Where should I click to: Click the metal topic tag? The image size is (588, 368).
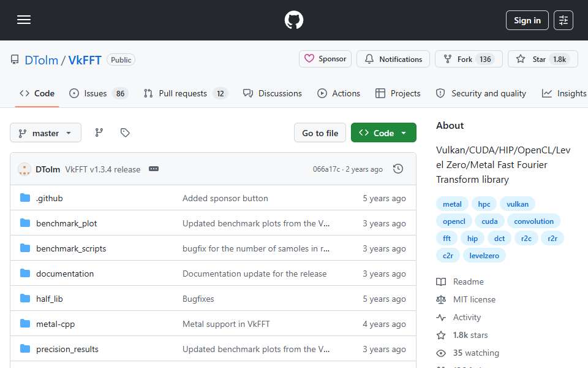pos(452,204)
